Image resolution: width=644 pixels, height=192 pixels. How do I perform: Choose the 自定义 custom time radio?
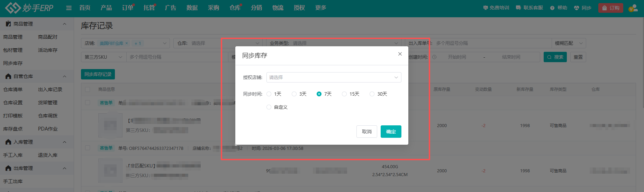point(269,107)
